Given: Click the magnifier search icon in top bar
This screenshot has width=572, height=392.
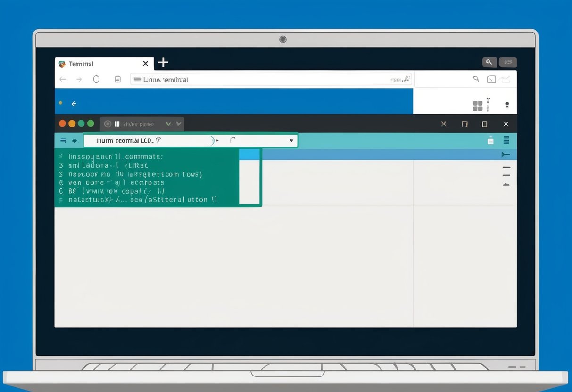Looking at the screenshot, I should [x=489, y=62].
